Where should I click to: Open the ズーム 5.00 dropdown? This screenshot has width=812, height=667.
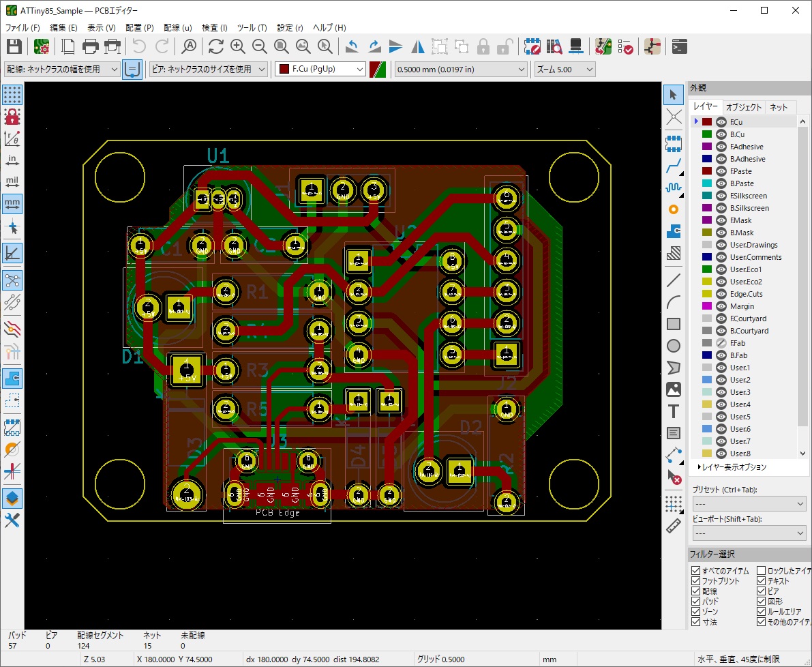[x=565, y=70]
